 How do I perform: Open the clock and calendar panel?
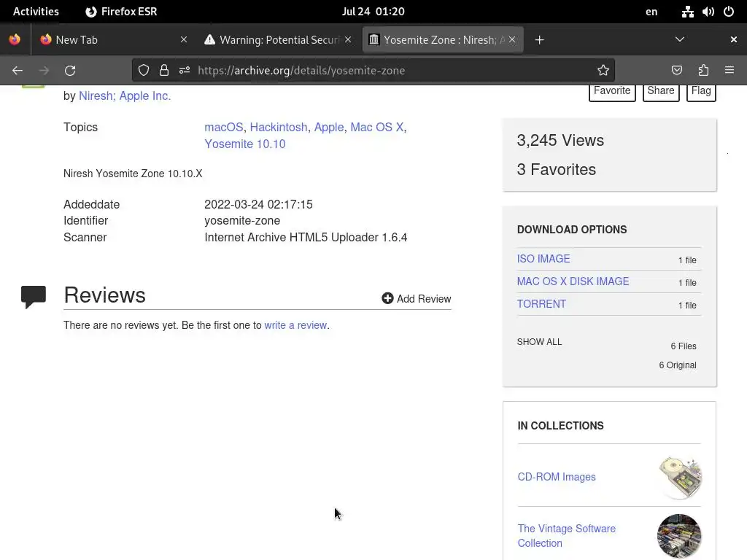click(x=373, y=12)
